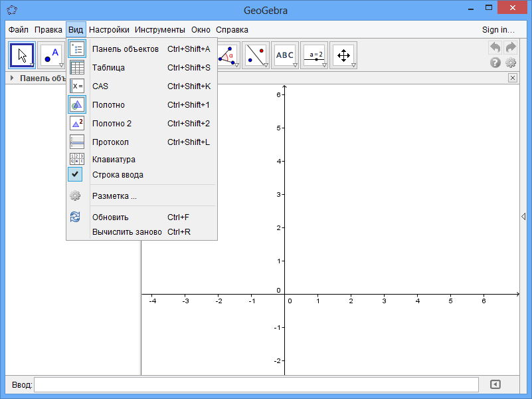Image resolution: width=532 pixels, height=399 pixels.
Task: Toggle Панель объектов view in menu
Action: (125, 49)
